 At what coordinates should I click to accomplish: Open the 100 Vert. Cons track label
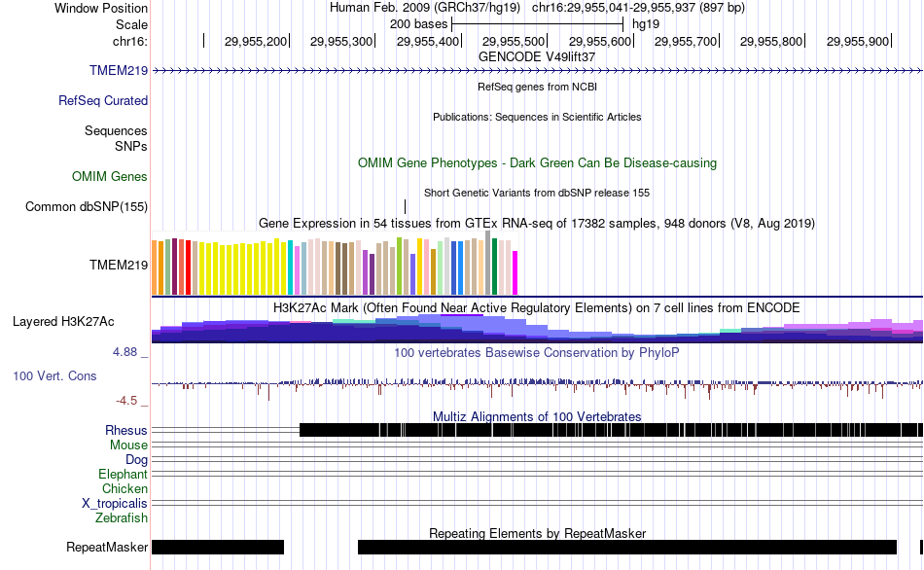click(54, 376)
